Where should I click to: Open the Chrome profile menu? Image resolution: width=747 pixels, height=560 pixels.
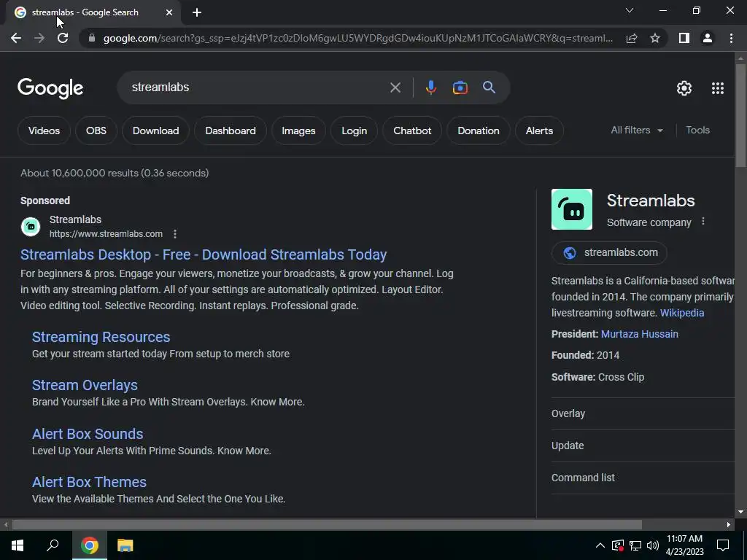pyautogui.click(x=708, y=38)
